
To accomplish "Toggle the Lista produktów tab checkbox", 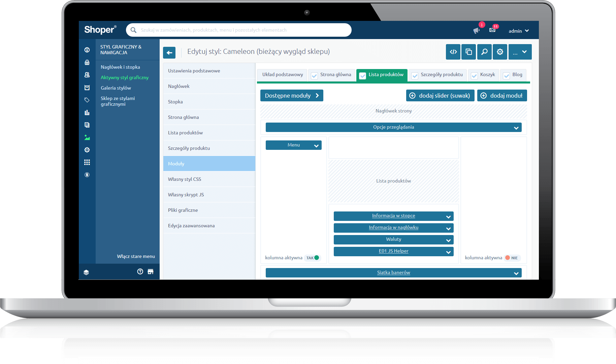I will [363, 76].
